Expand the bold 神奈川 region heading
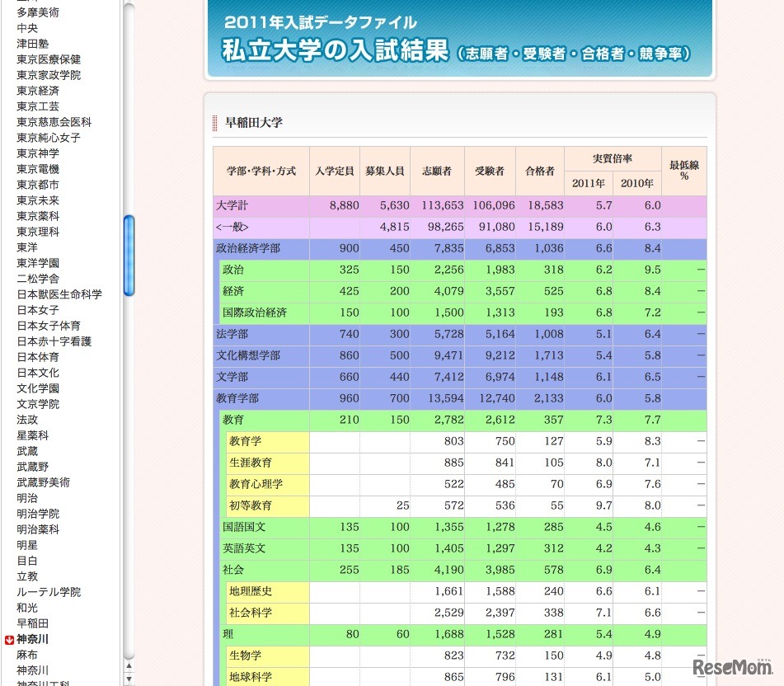The image size is (784, 686). (32, 639)
